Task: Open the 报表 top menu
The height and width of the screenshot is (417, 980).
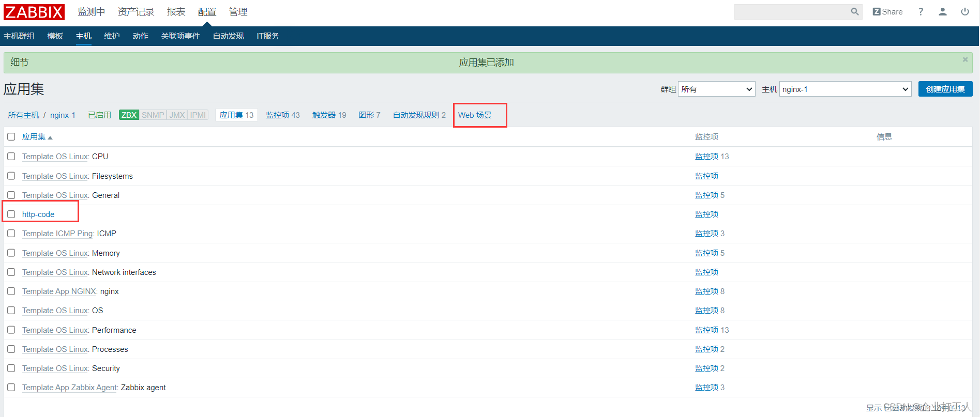Action: pyautogui.click(x=176, y=12)
